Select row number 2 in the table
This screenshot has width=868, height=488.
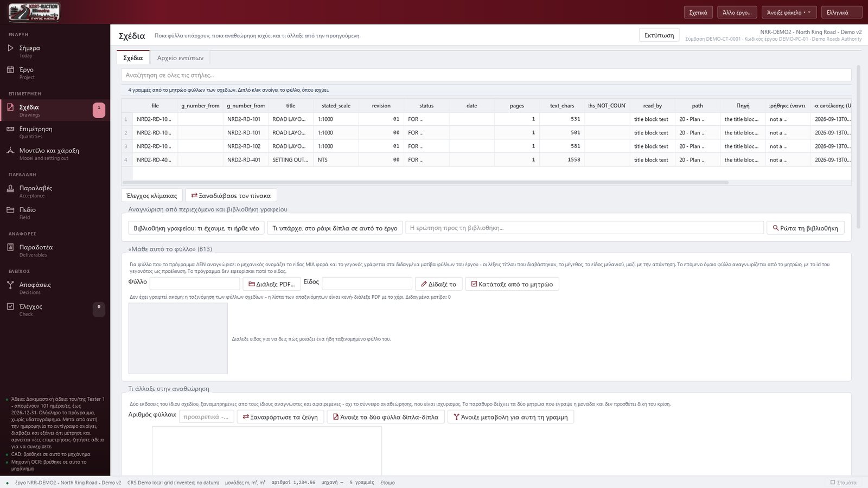[126, 133]
